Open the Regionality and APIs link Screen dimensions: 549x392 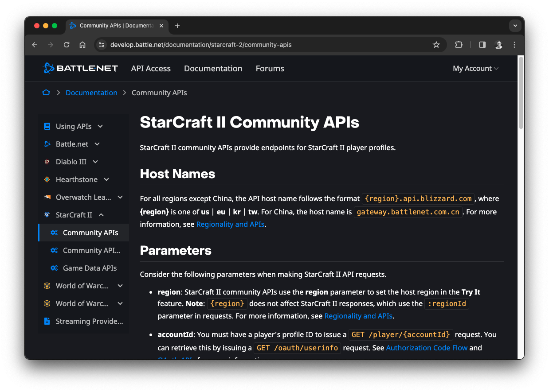pyautogui.click(x=230, y=224)
